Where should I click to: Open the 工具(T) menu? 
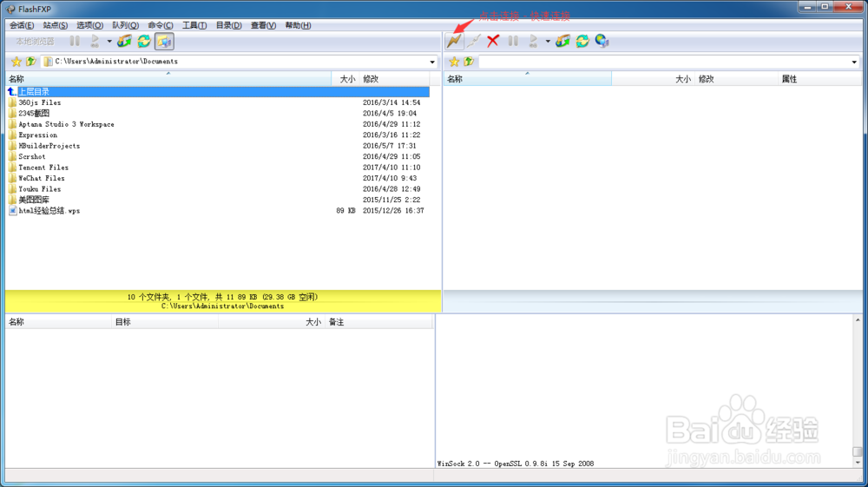194,25
